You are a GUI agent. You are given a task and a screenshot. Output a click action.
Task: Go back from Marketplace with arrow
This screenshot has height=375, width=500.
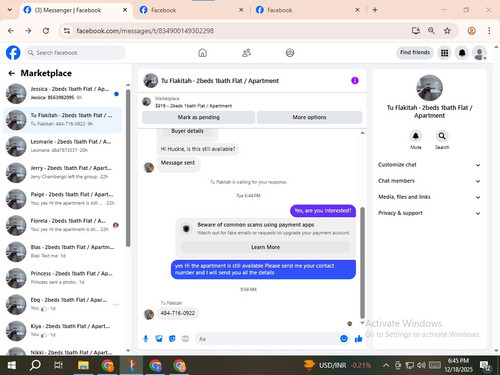click(x=12, y=73)
